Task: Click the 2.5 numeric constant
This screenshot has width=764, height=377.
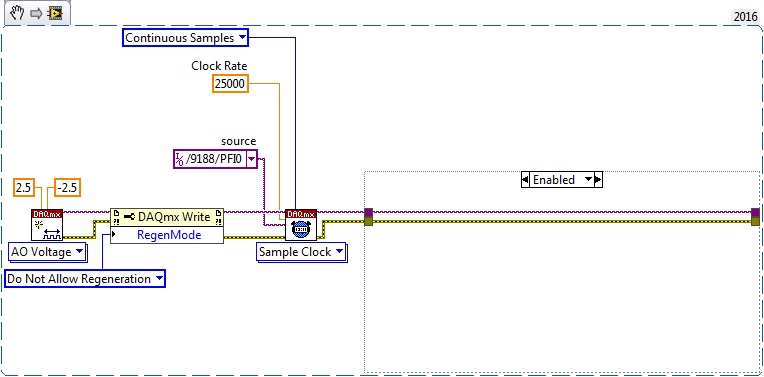Action: (24, 188)
